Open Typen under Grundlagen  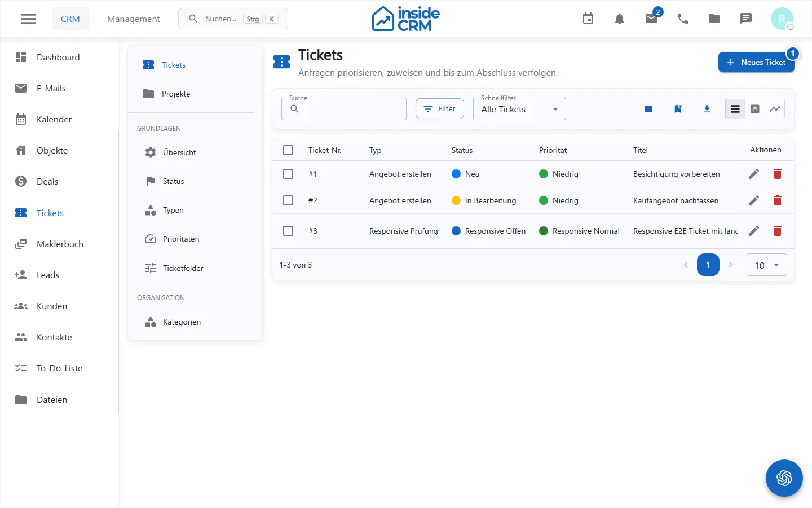pyautogui.click(x=195, y=210)
